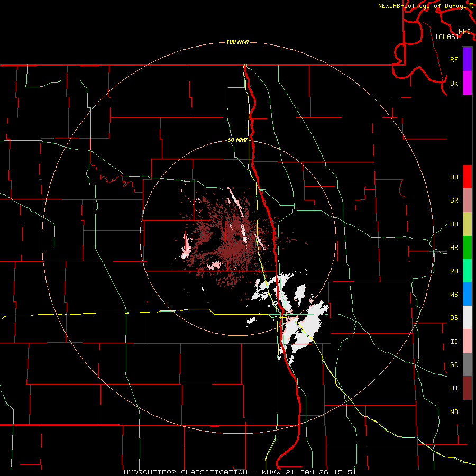Viewport: 476px width, 476px height.
Task: Click the UK magenta legend swatch
Action: coord(467,83)
